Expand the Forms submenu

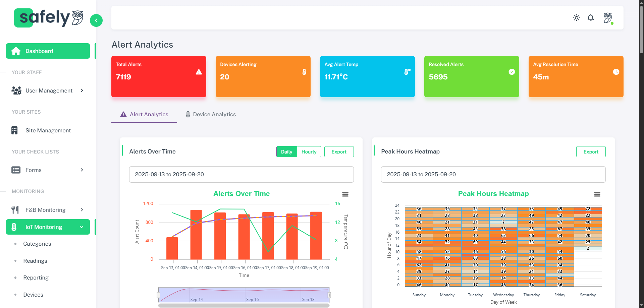(x=82, y=170)
